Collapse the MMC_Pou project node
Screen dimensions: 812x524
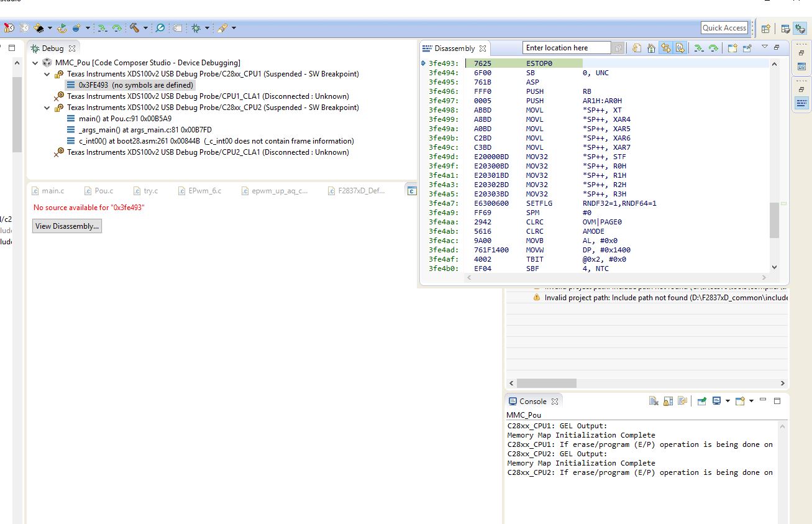pos(35,63)
